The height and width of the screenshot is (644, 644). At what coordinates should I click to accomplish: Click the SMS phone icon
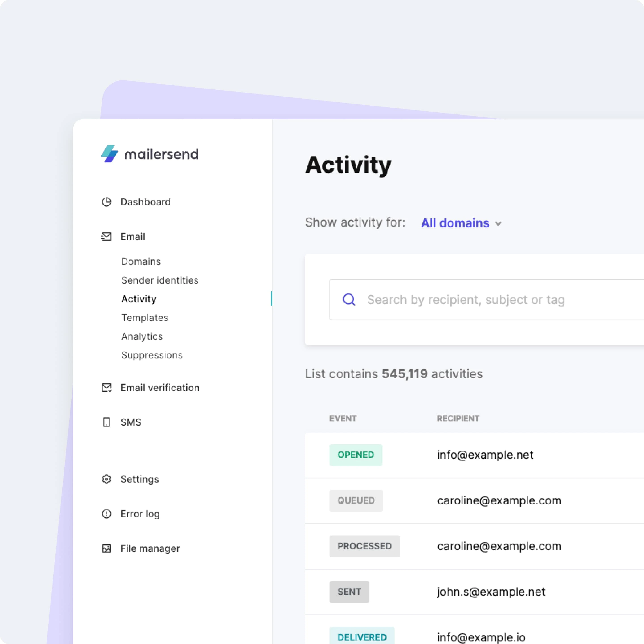click(106, 422)
